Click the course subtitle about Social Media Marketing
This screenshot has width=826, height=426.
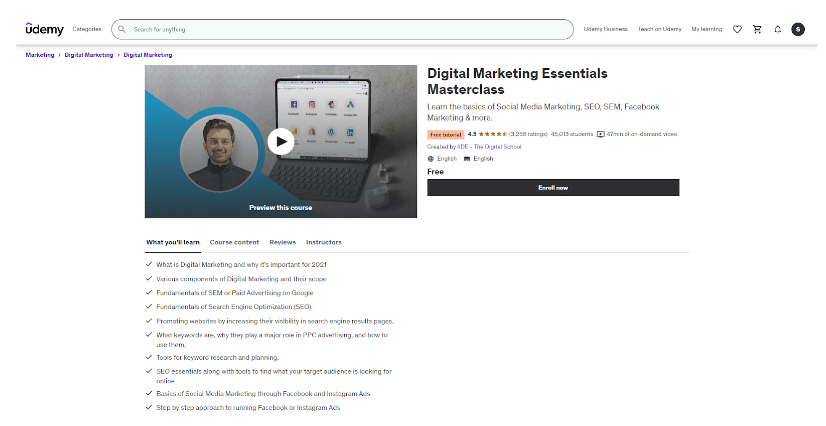pos(543,112)
